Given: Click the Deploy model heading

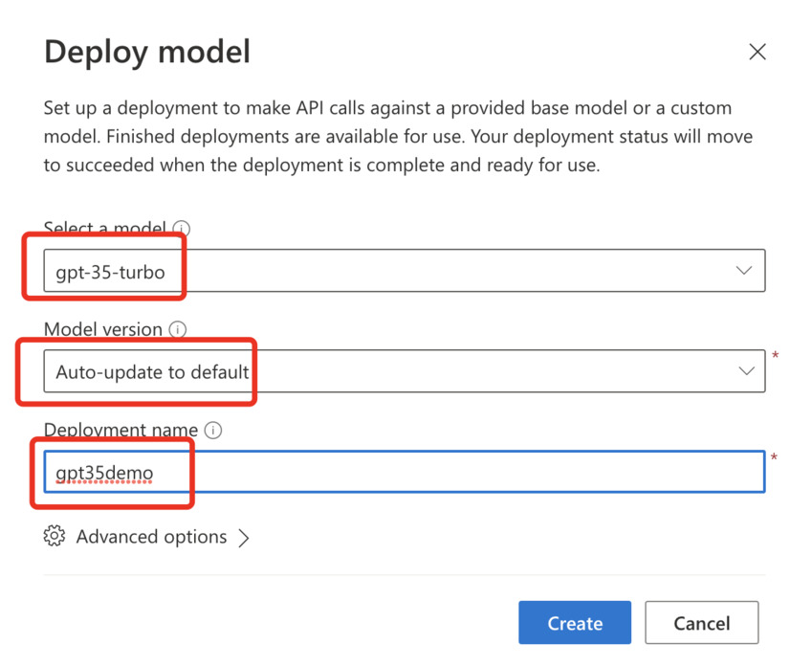Looking at the screenshot, I should point(147,52).
